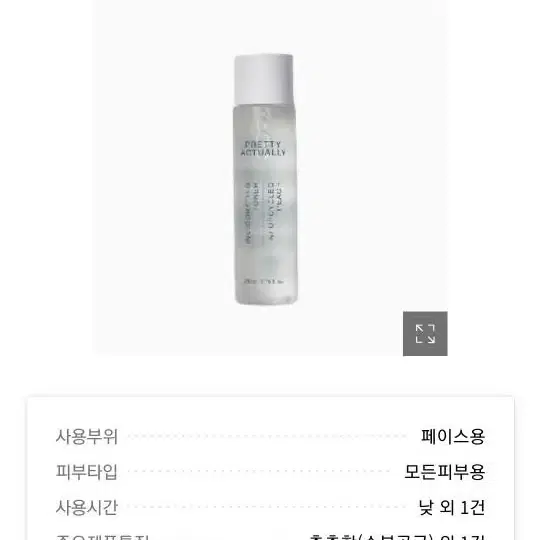Click the white cap of the bottle
540x540 pixels.
coord(264,79)
